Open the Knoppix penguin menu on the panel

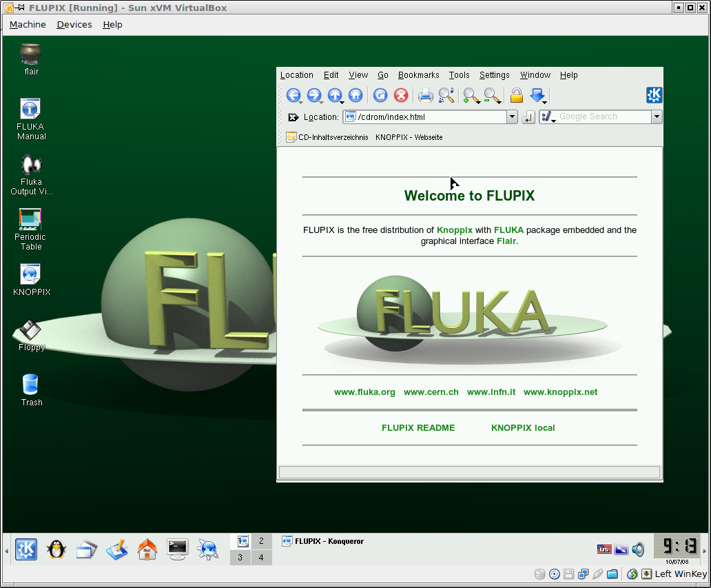56,549
